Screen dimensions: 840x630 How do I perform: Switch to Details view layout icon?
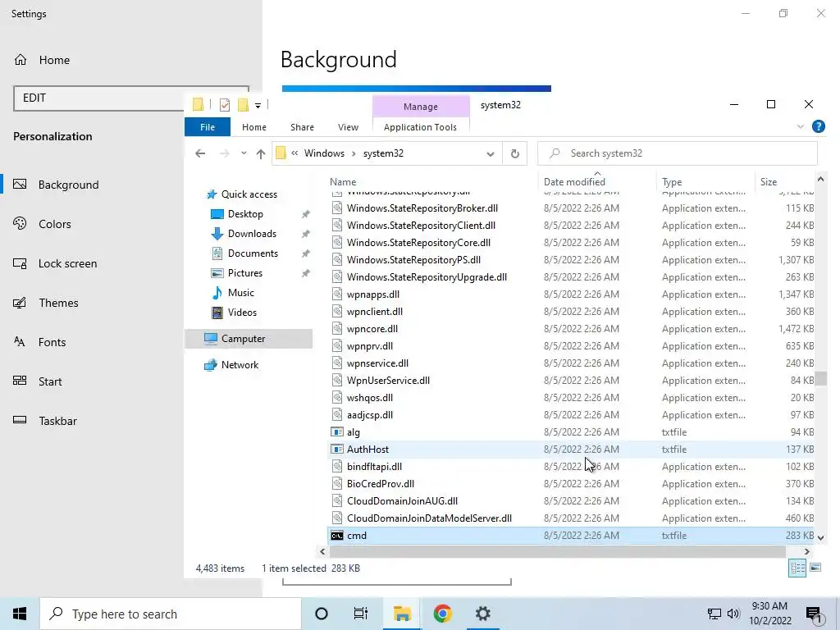(x=797, y=568)
